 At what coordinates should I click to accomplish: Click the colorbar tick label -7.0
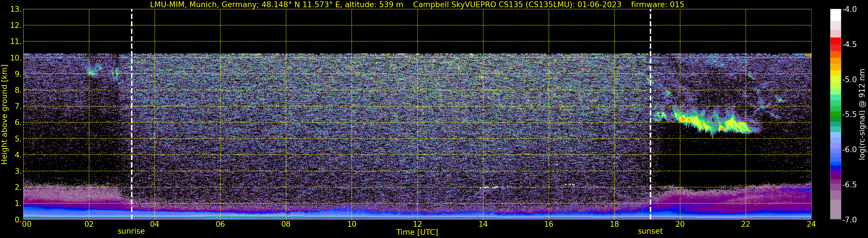click(849, 220)
